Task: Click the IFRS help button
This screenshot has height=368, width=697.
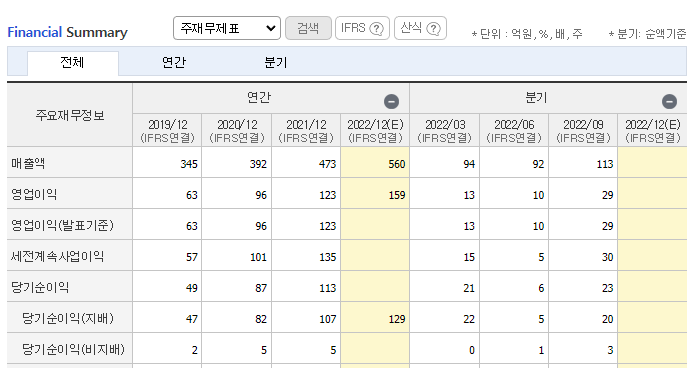Action: click(362, 28)
